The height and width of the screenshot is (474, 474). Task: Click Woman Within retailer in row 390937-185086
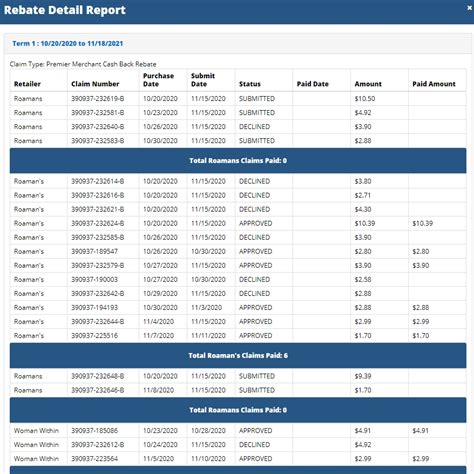36,431
